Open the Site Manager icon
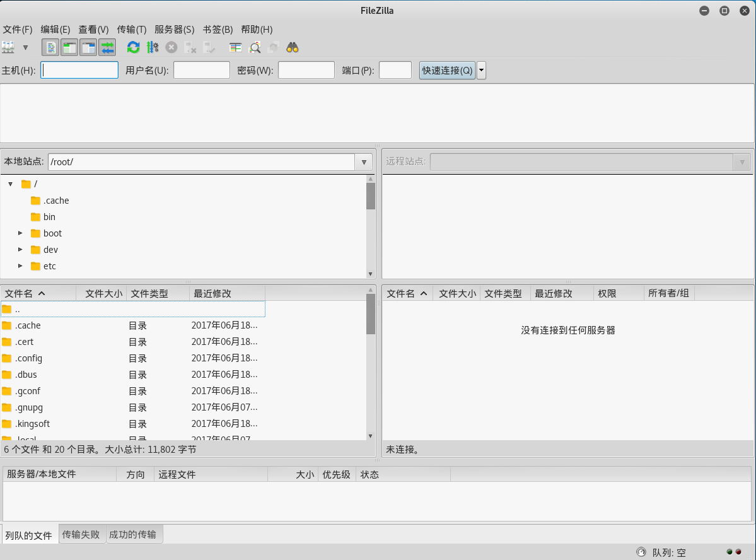Image resolution: width=756 pixels, height=560 pixels. click(x=8, y=47)
